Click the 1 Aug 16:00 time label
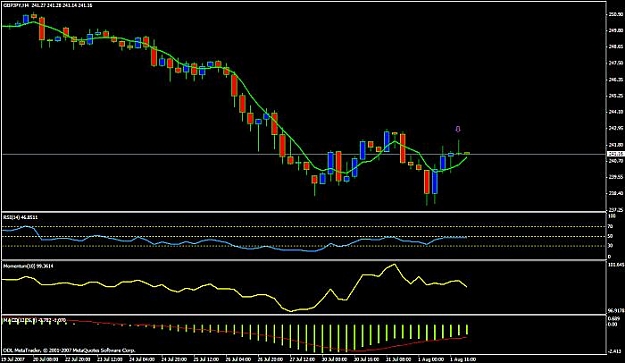 coord(463,359)
